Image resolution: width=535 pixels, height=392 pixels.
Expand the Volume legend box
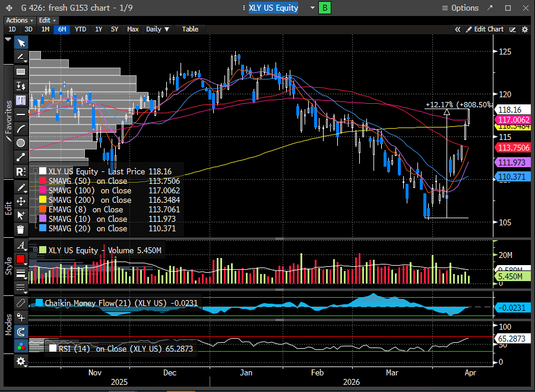[x=35, y=250]
